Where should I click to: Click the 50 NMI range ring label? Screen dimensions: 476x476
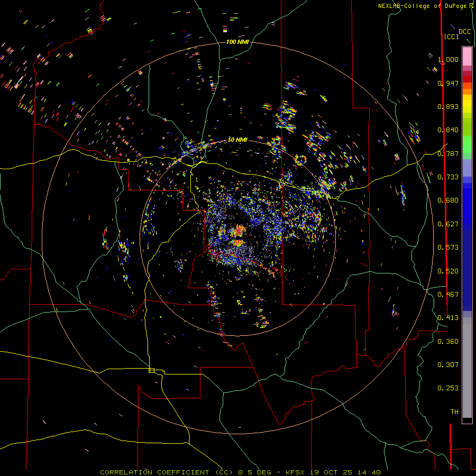[237, 140]
